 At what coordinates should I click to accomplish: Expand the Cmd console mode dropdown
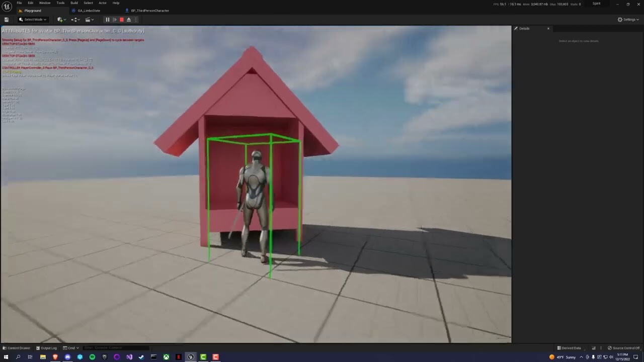point(71,347)
